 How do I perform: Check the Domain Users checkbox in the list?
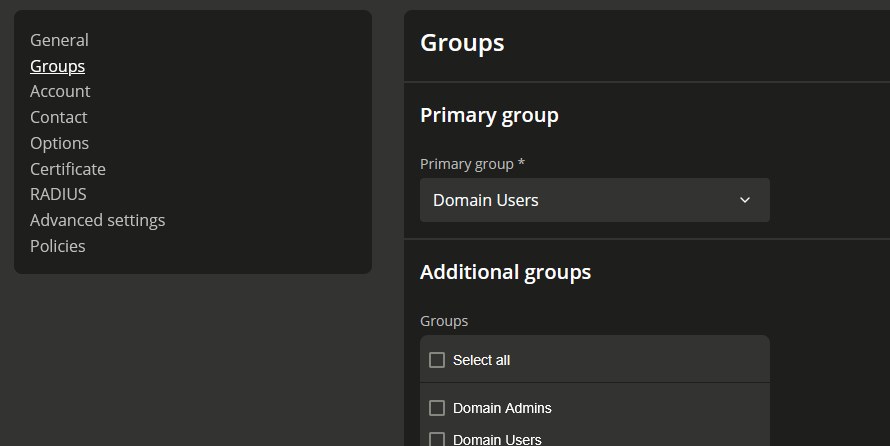pos(437,440)
